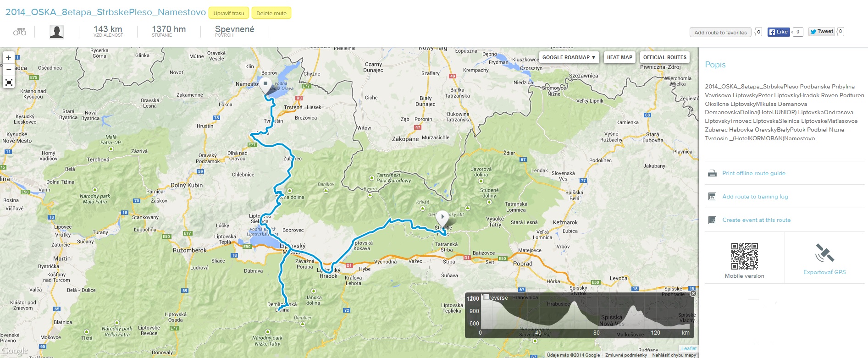Add route to favorites

(720, 32)
